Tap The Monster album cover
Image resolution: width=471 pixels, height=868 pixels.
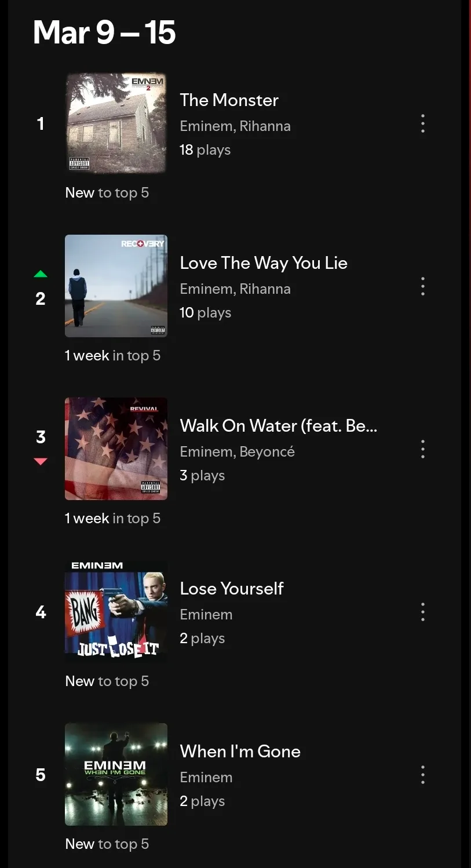pyautogui.click(x=116, y=123)
